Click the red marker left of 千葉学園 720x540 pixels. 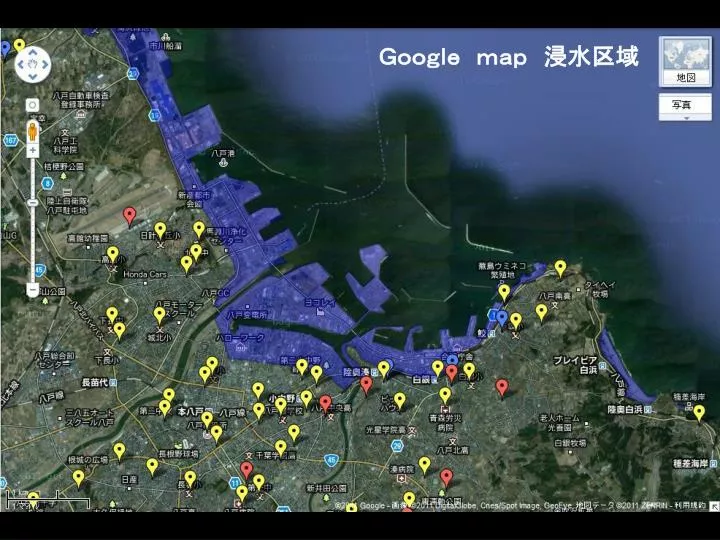(247, 470)
